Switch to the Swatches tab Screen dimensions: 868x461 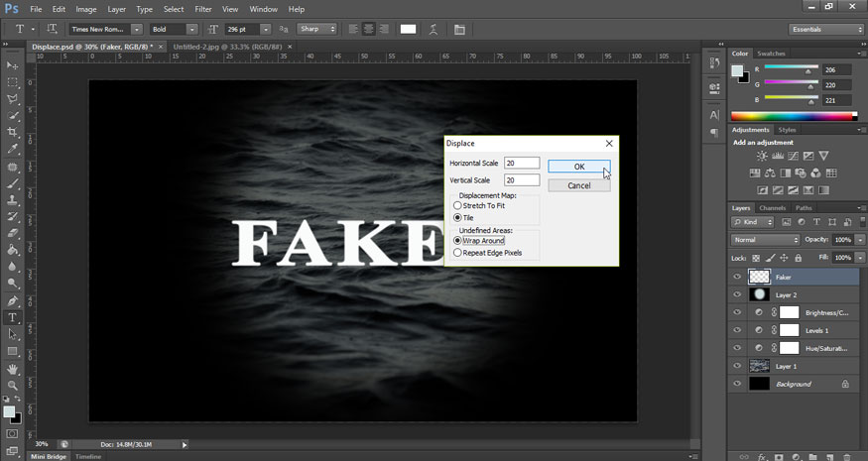point(771,54)
